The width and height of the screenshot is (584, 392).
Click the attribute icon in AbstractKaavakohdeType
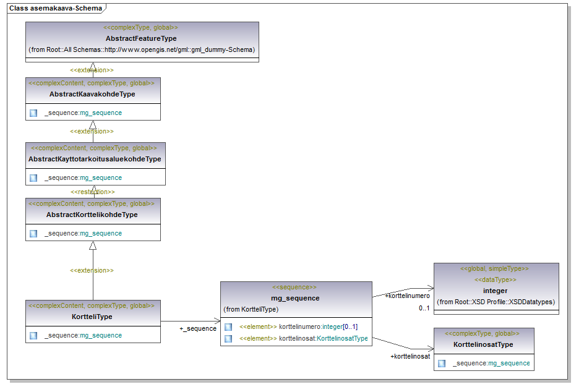pos(33,113)
